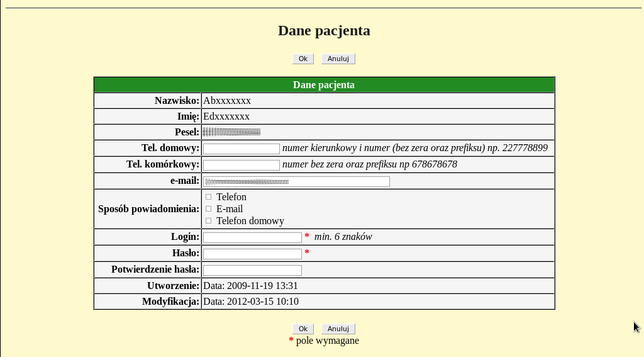Click the Login label

186,237
